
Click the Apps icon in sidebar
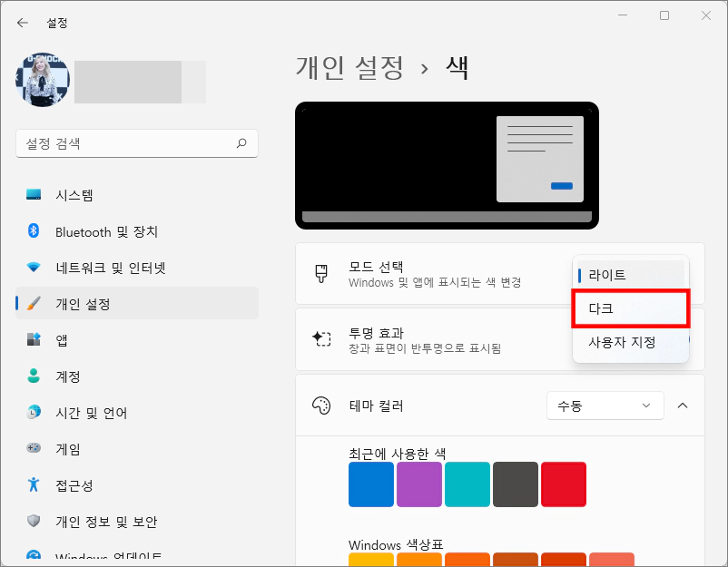[x=34, y=339]
